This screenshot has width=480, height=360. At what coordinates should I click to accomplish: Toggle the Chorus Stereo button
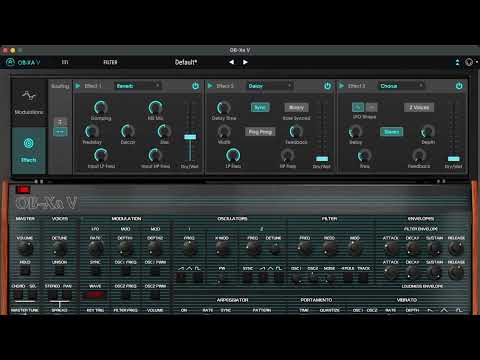(392, 132)
